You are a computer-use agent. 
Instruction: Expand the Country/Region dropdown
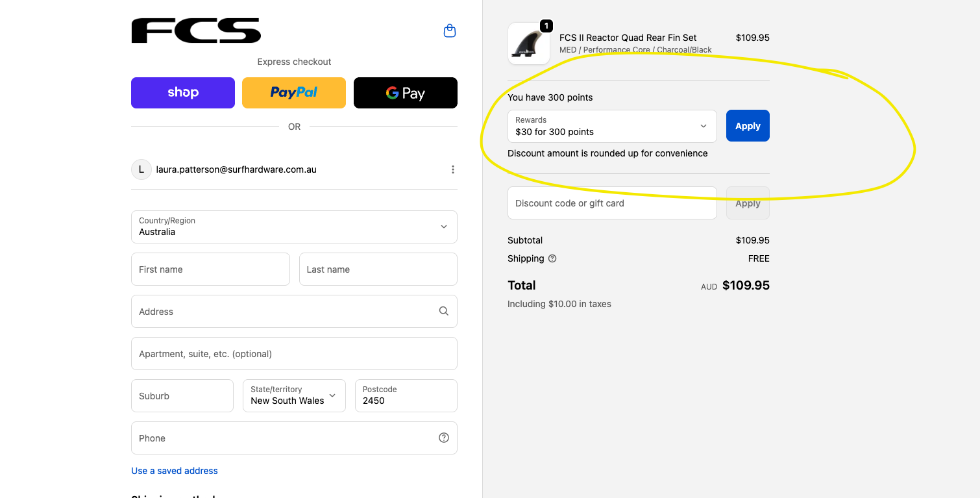pos(294,227)
